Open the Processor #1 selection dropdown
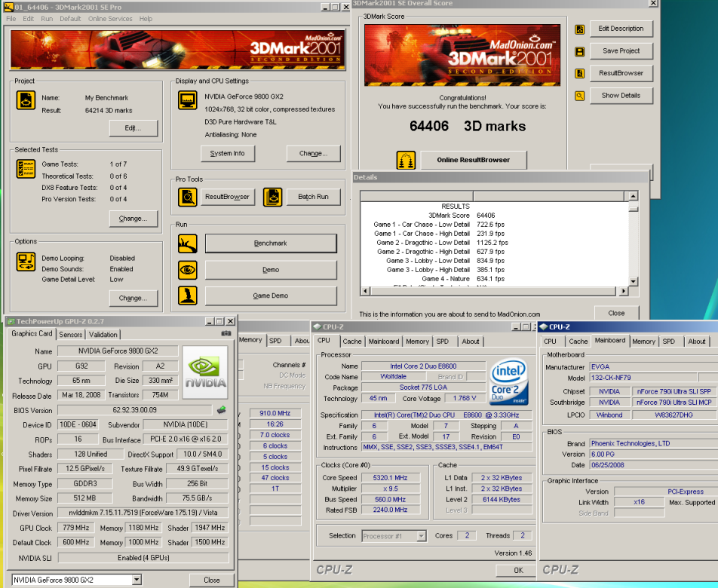The image size is (718, 588). point(422,536)
